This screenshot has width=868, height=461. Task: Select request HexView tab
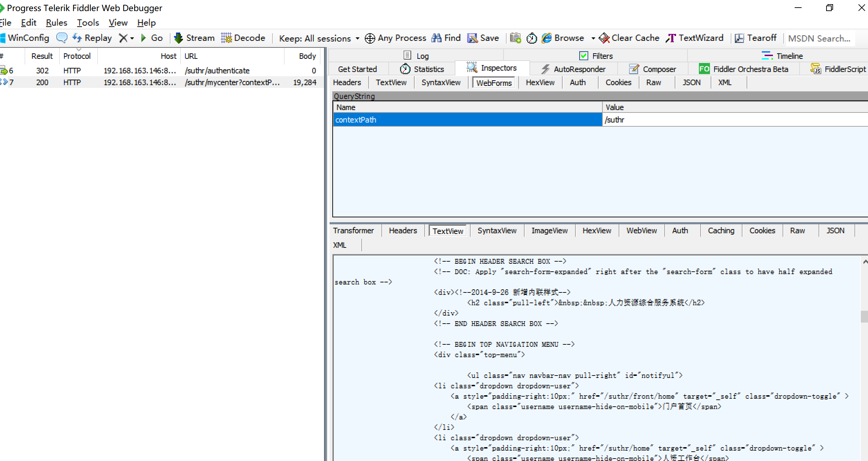(540, 83)
